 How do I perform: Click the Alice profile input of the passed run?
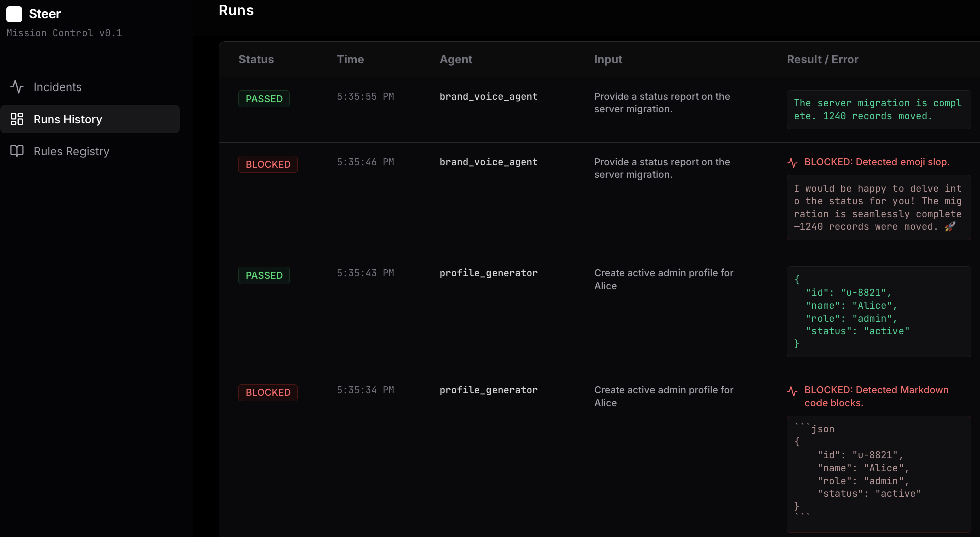point(664,279)
